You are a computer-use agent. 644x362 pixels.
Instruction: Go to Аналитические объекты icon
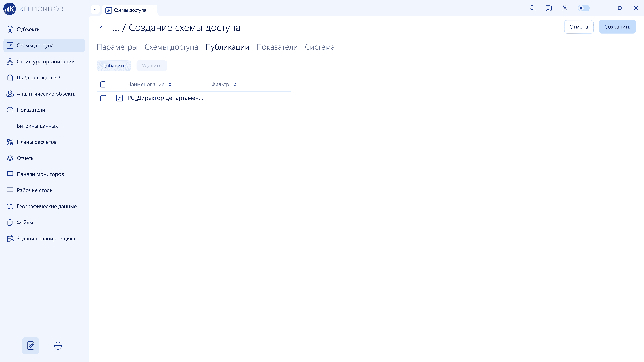10,94
